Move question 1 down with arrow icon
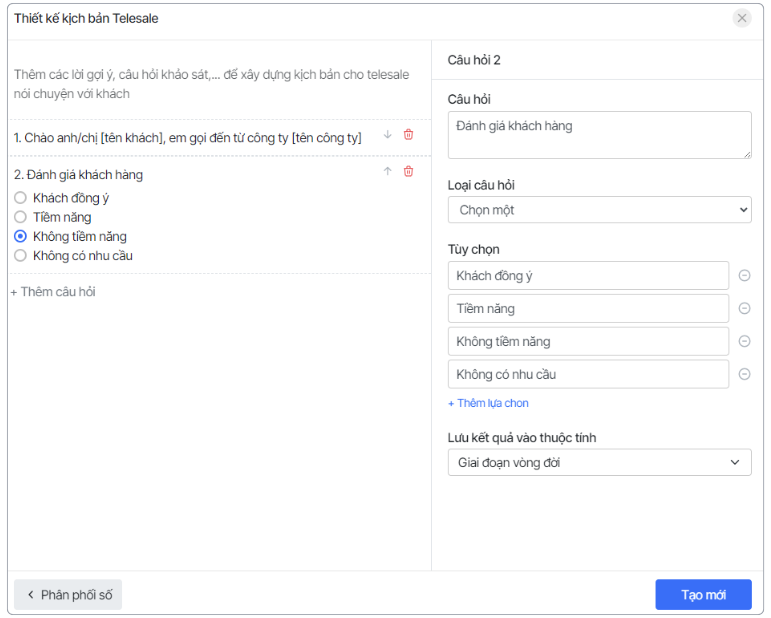 click(388, 135)
